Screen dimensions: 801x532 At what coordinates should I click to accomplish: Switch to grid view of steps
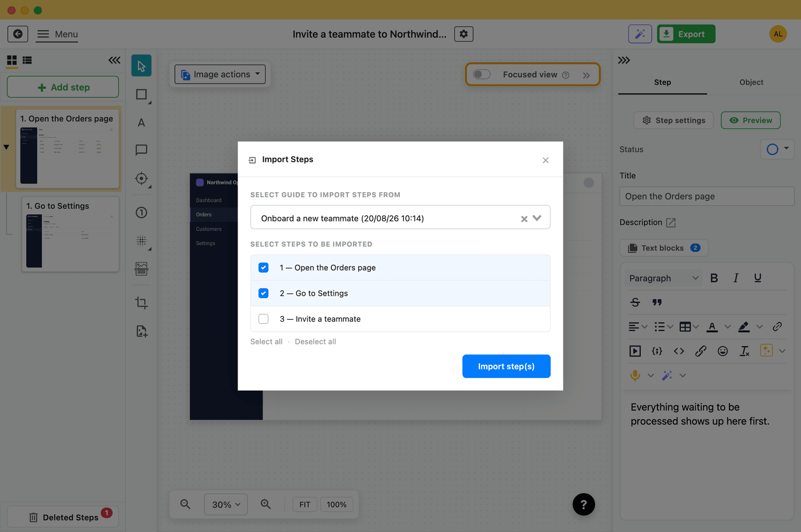[x=12, y=60]
